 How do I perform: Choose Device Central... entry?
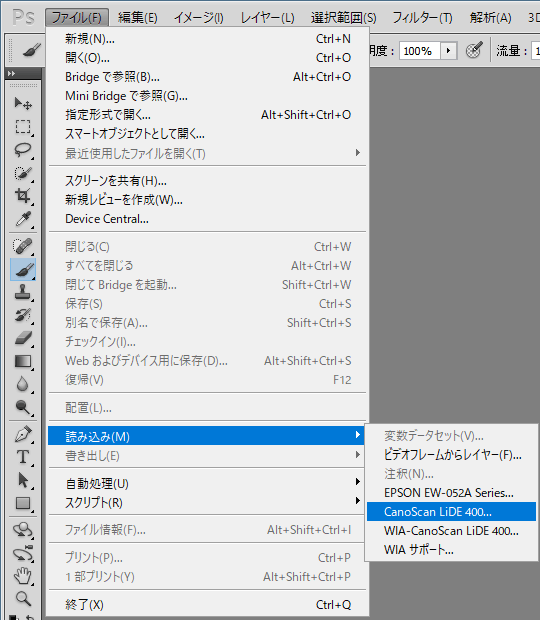(208, 219)
